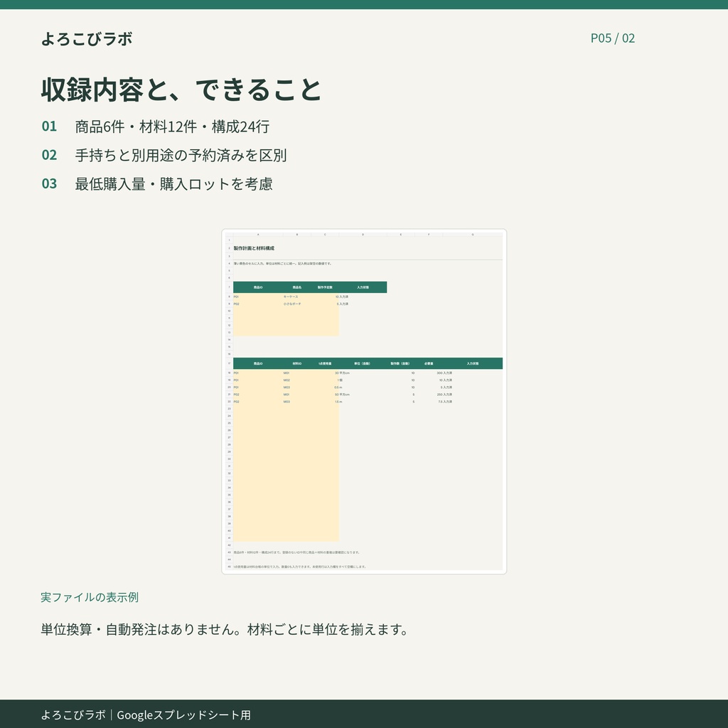Screen dimensions: 728x728
Task: Open the spreadsheet preview thumbnail
Action: (x=364, y=402)
